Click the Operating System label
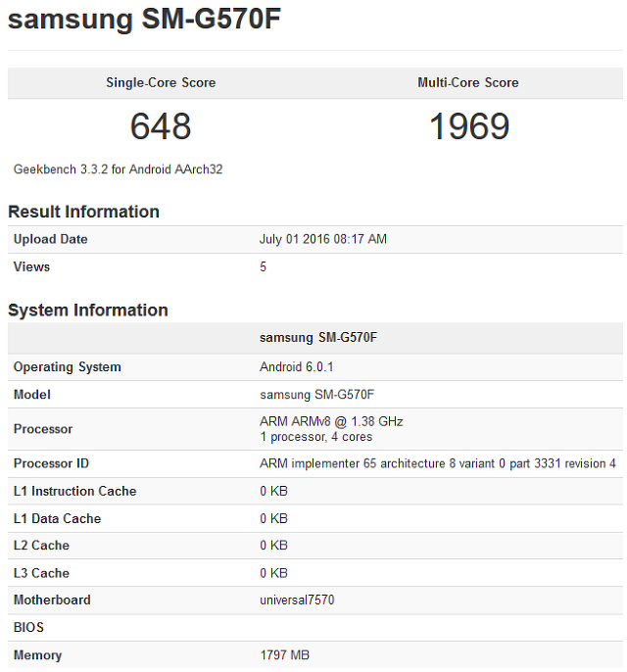627x672 pixels. tap(68, 366)
